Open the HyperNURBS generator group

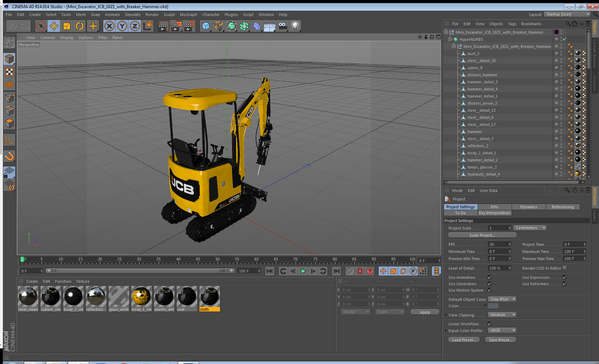tap(232, 26)
